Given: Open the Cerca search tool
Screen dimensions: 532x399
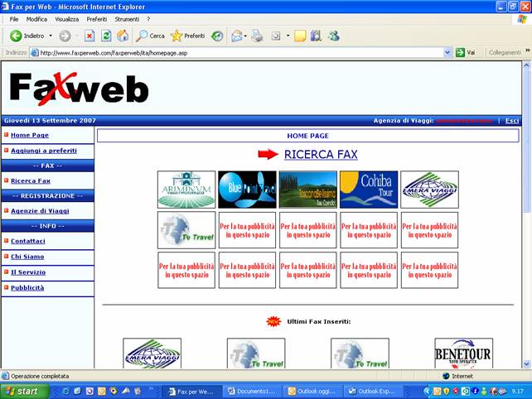Looking at the screenshot, I should pos(150,36).
